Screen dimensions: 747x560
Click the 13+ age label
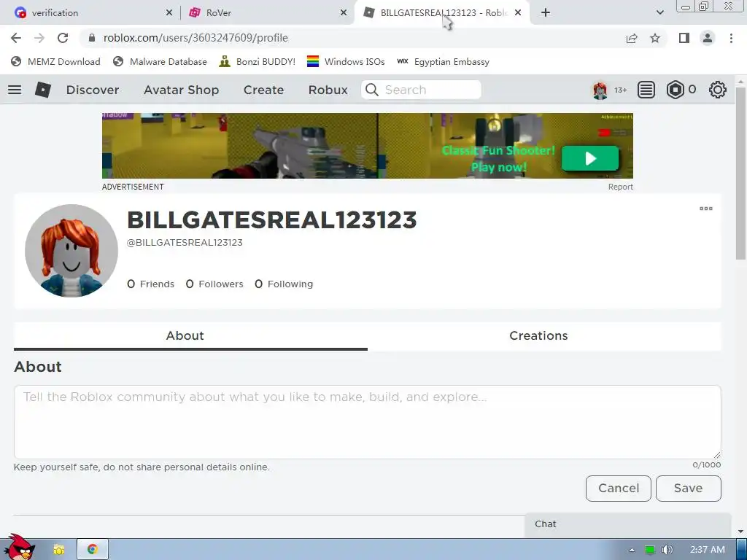[x=620, y=90]
